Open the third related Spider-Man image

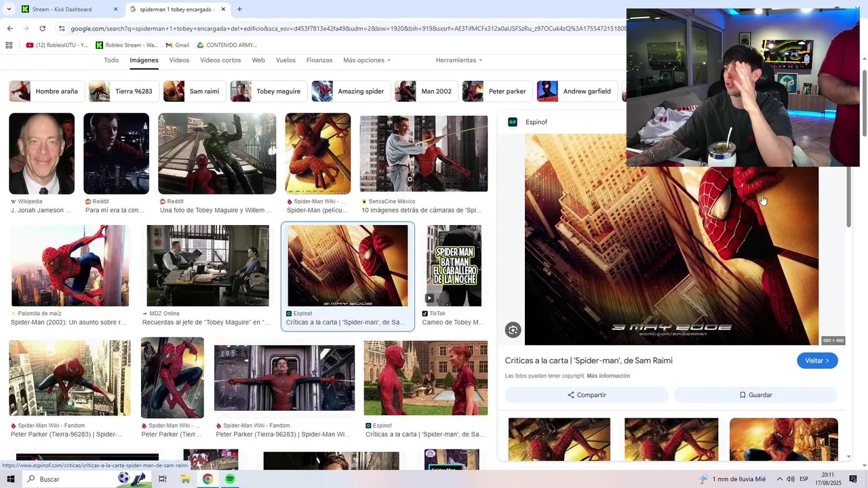tap(784, 439)
